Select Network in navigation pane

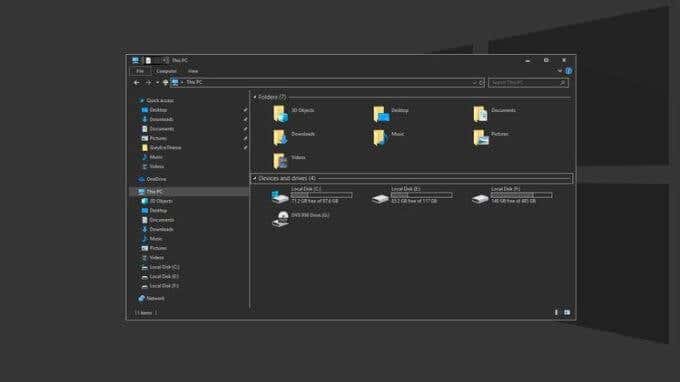tap(155, 298)
